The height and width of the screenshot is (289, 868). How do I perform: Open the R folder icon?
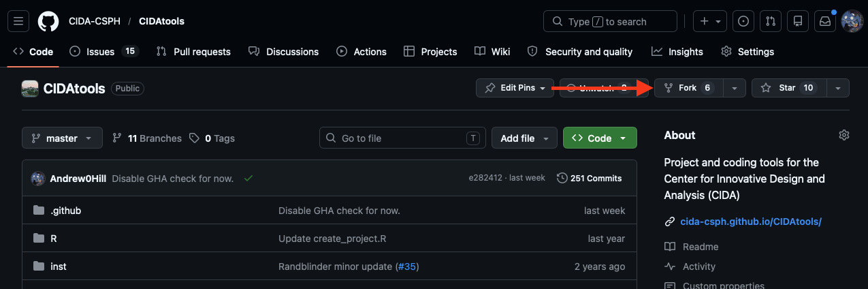pyautogui.click(x=39, y=239)
